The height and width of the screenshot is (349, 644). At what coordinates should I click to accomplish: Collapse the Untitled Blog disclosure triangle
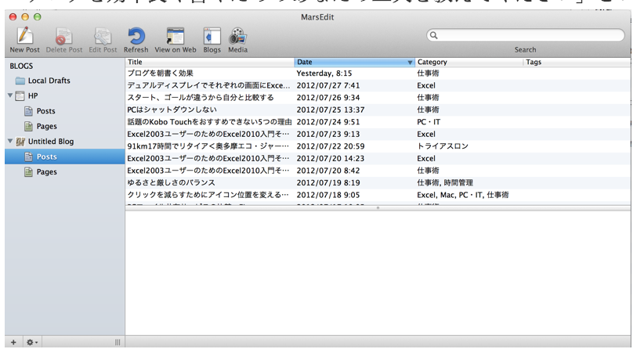click(x=10, y=141)
